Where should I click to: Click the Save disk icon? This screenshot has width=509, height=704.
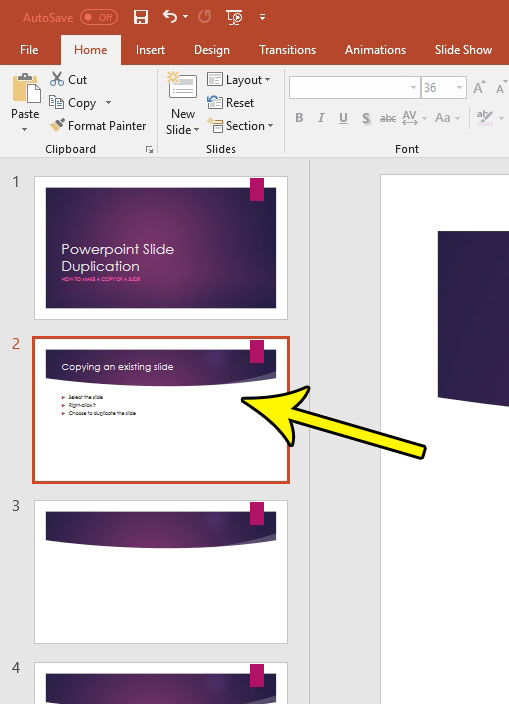pyautogui.click(x=141, y=17)
